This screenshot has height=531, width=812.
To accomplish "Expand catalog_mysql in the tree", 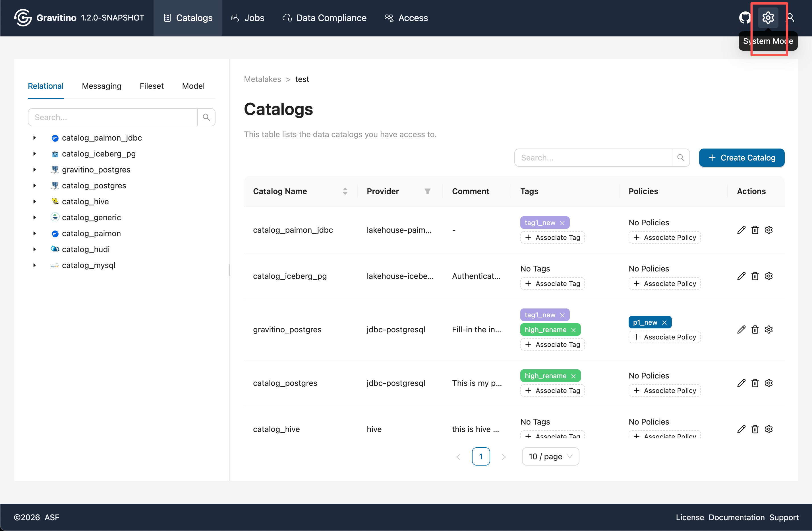I will coord(34,265).
